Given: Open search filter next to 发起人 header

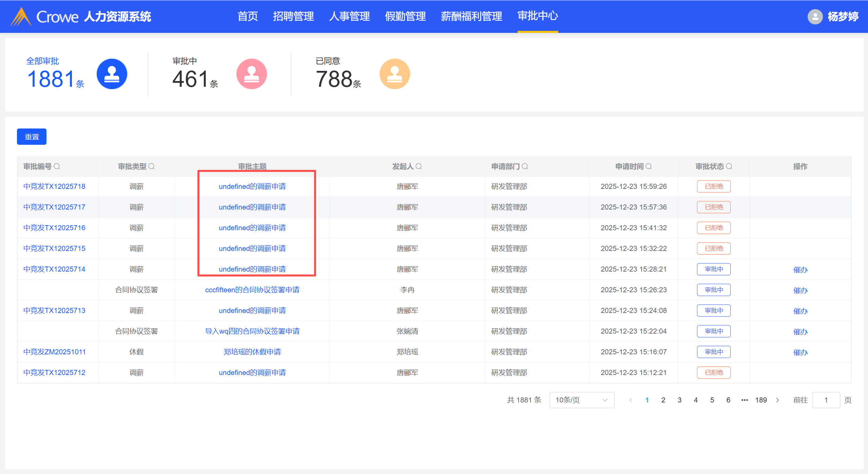Looking at the screenshot, I should (419, 166).
